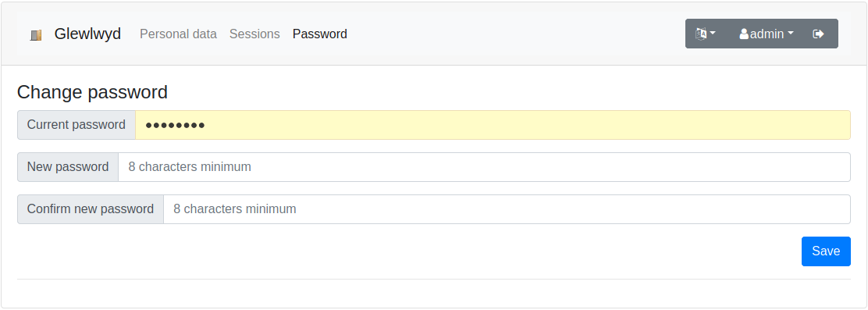Select the Password tab

coord(320,34)
